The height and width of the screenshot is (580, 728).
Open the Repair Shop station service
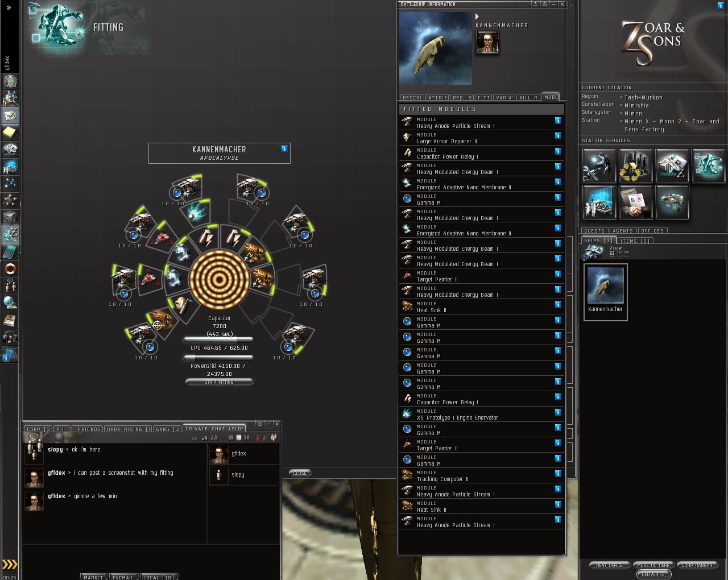point(599,166)
